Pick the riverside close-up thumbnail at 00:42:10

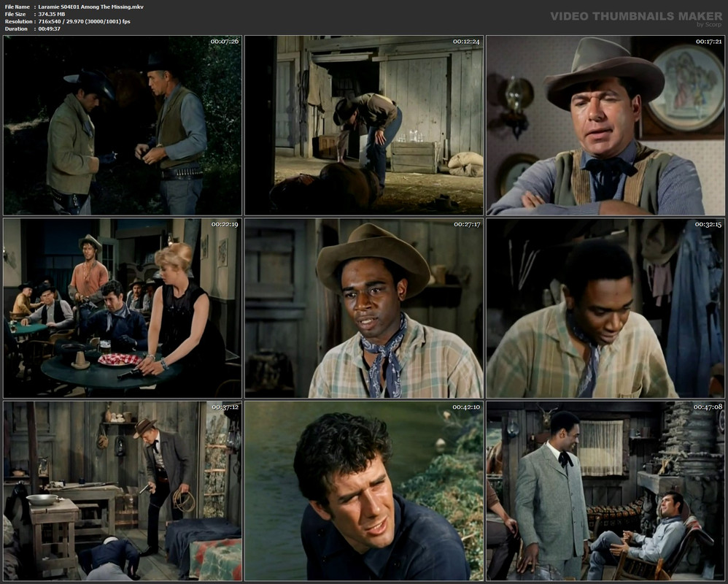(x=364, y=491)
